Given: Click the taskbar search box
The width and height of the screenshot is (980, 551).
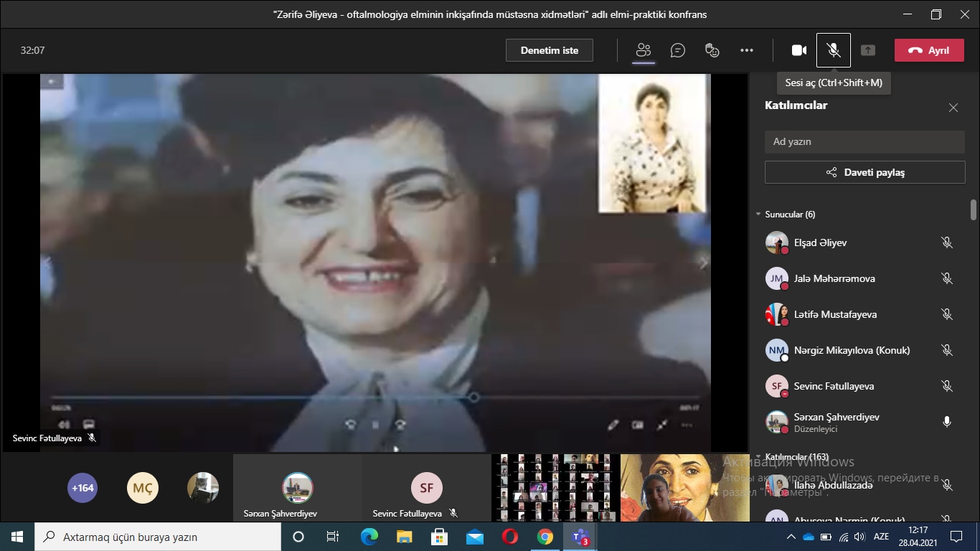Looking at the screenshot, I should pos(158,537).
